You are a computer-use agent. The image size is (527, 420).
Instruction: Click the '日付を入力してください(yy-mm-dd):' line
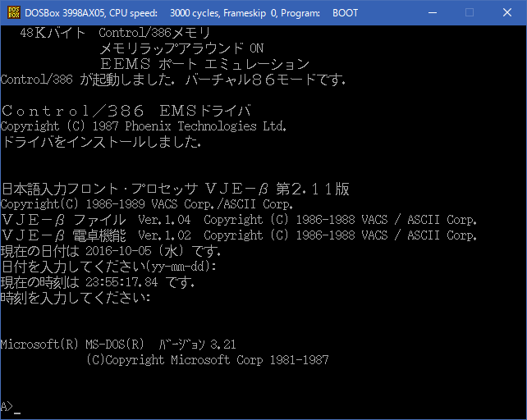point(108,267)
